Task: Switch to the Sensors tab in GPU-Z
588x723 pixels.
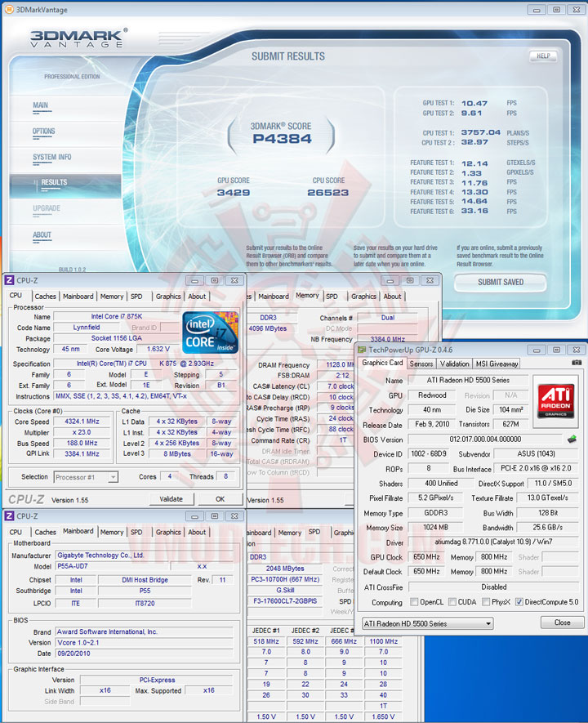Action: [x=421, y=364]
